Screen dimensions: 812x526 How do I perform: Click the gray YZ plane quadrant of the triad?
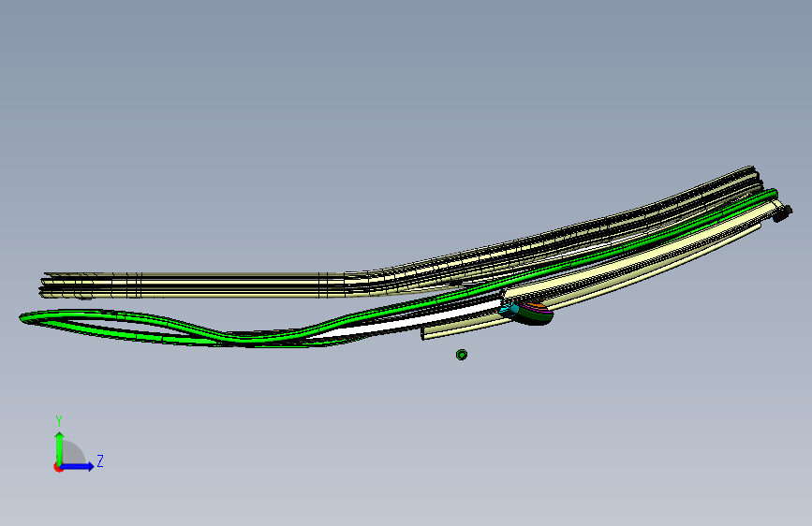coord(73,452)
